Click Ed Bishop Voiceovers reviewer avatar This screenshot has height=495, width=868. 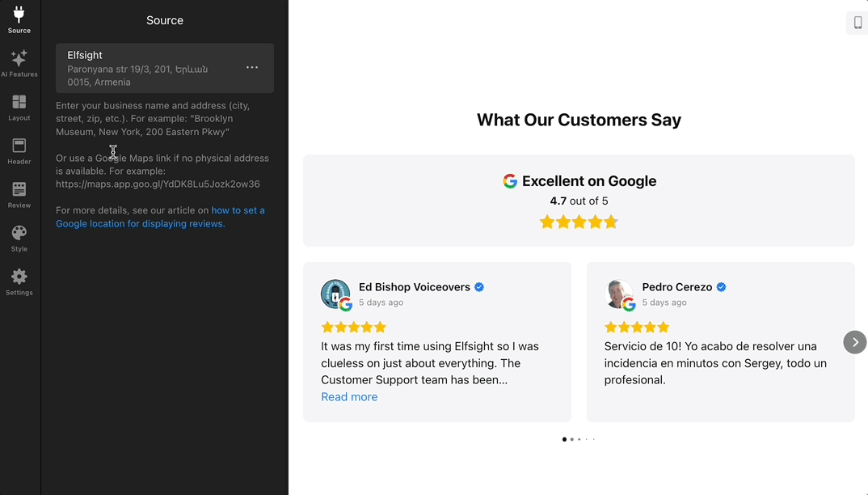click(x=335, y=294)
